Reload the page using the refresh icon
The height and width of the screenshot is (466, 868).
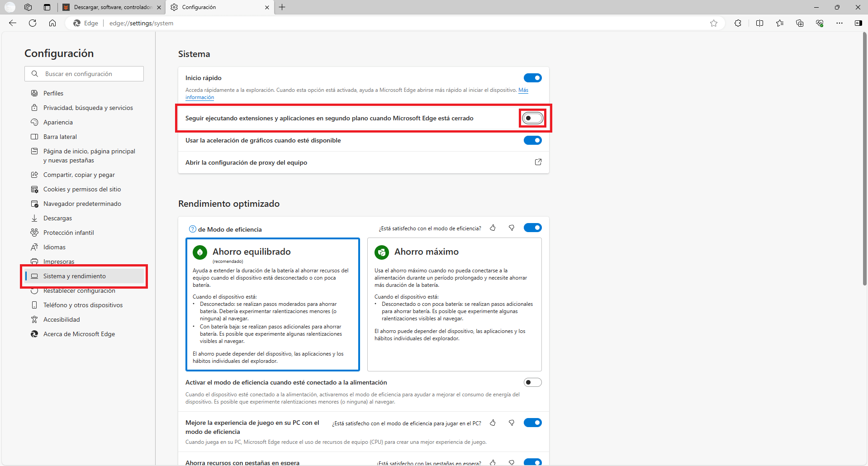pyautogui.click(x=33, y=23)
